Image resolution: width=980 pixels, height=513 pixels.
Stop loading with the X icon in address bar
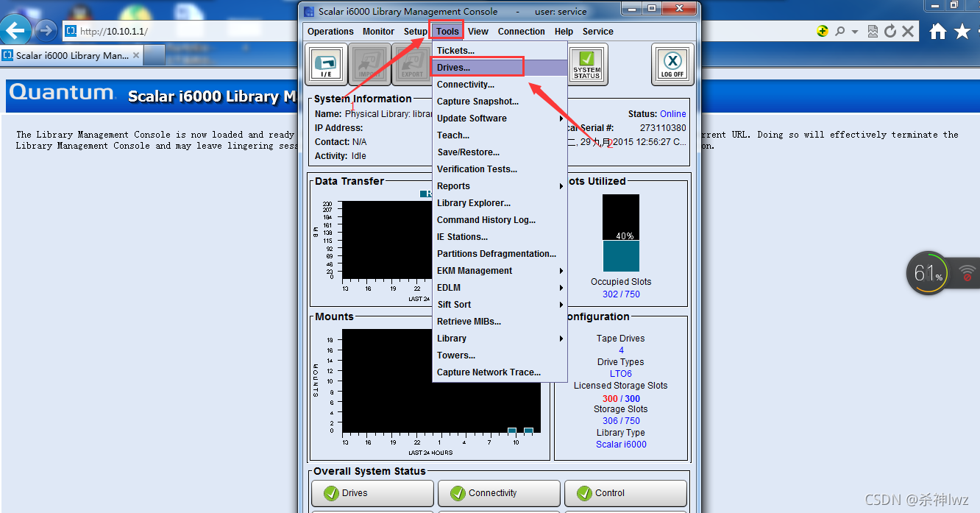[908, 31]
